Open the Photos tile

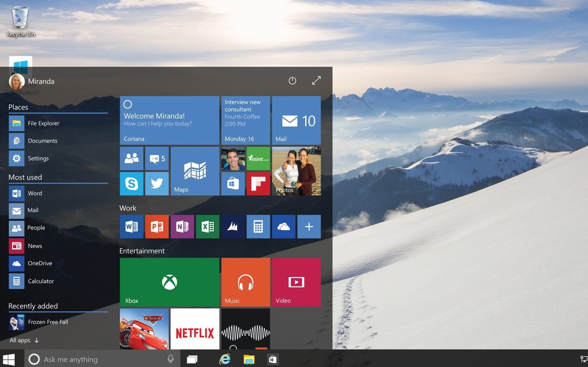(x=296, y=171)
